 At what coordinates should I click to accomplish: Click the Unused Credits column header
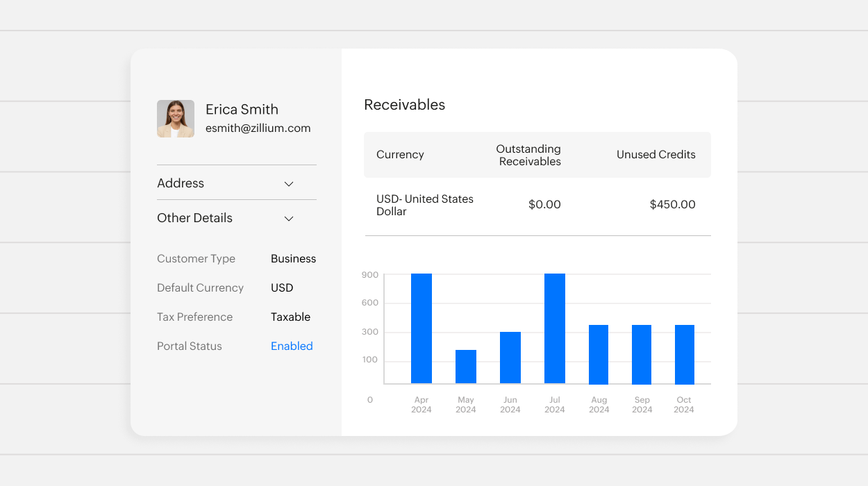pos(656,155)
